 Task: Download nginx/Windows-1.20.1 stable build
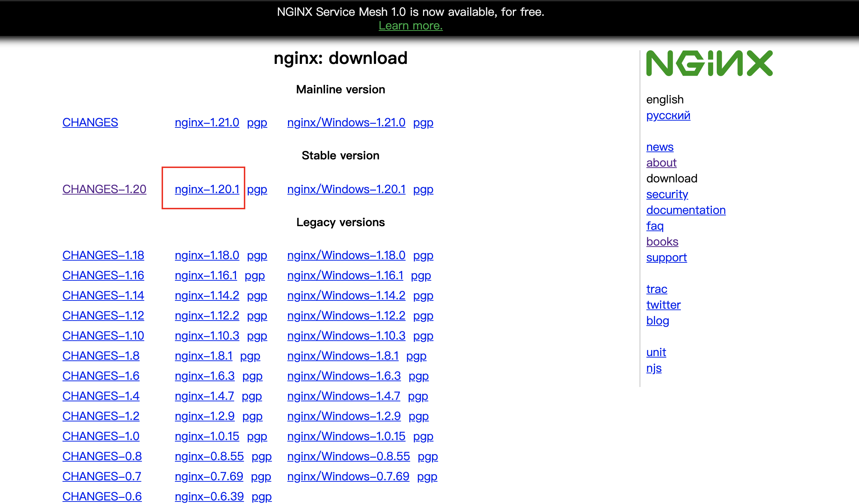click(346, 189)
